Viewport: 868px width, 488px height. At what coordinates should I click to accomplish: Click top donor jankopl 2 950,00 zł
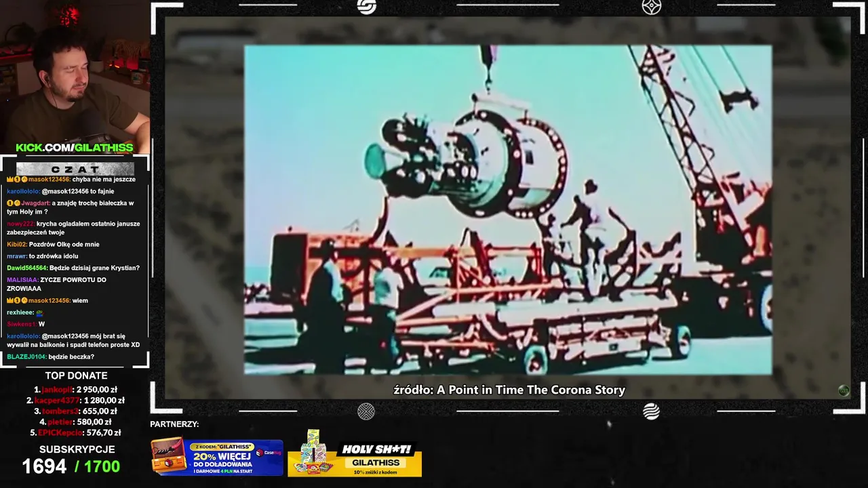click(75, 390)
